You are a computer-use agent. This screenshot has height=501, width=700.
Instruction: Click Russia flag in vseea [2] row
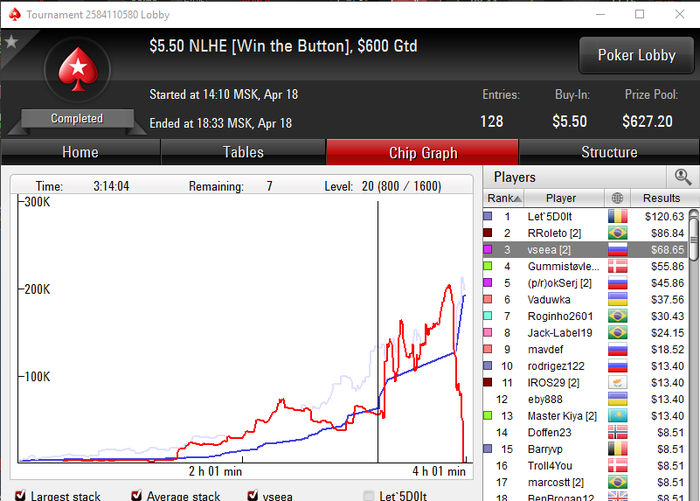click(617, 250)
